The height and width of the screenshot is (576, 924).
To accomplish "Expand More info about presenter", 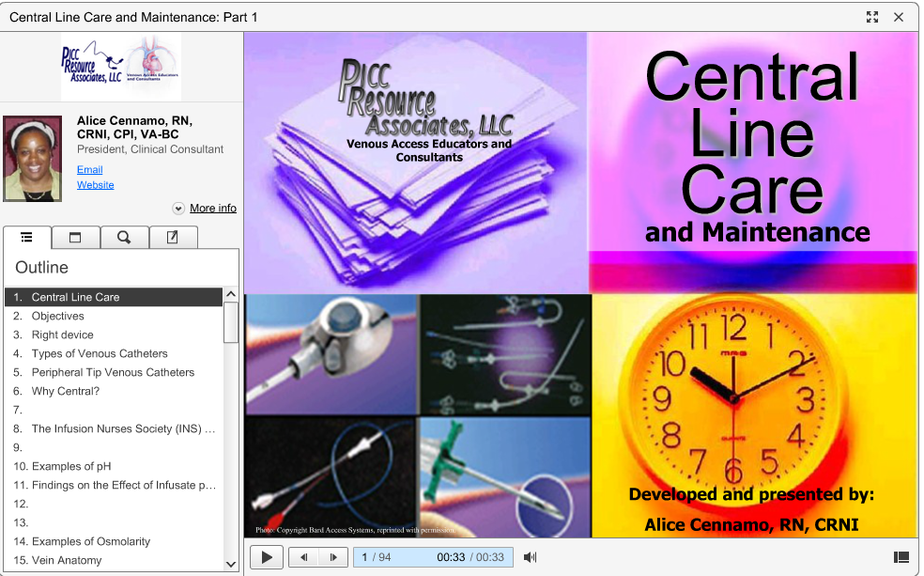I will tap(178, 208).
